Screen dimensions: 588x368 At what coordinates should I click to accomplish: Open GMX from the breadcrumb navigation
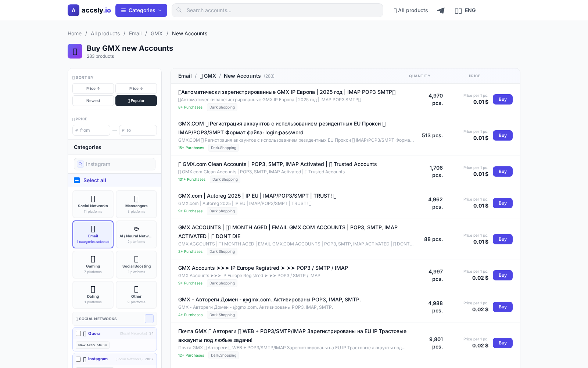[157, 33]
